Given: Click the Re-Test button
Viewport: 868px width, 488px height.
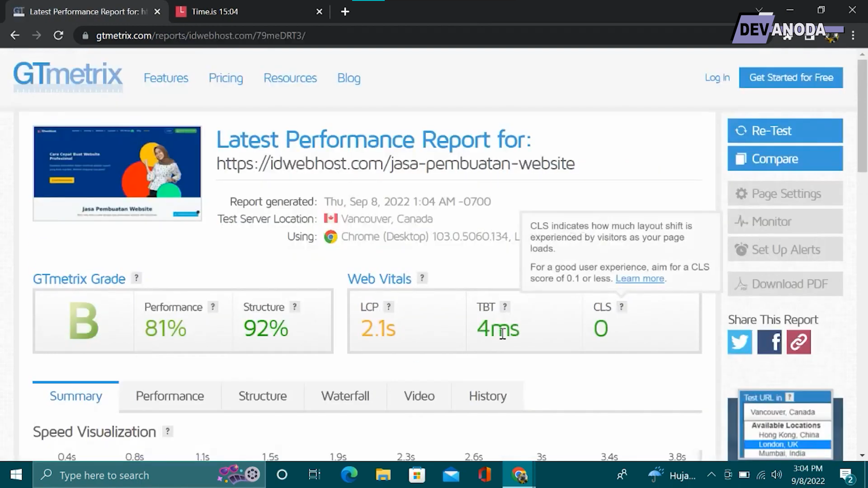Looking at the screenshot, I should pyautogui.click(x=785, y=131).
